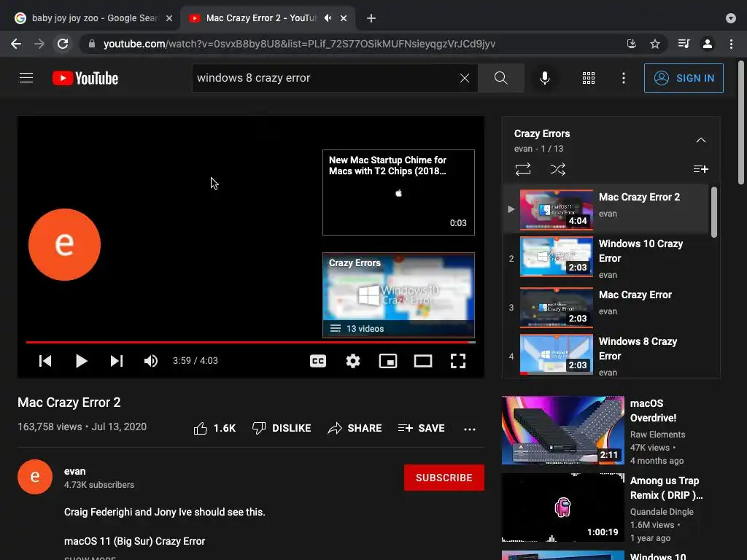Toggle loop playlist icon
The image size is (747, 560).
tap(522, 169)
